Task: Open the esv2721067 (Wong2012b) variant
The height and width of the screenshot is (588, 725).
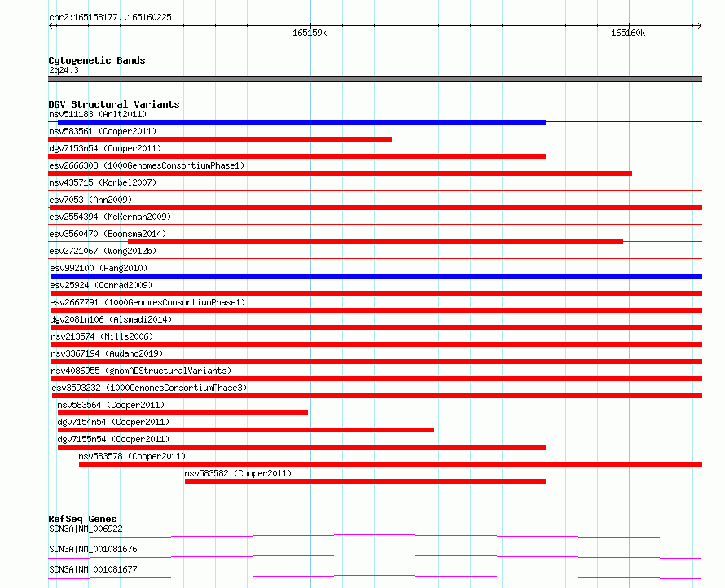Action: [x=375, y=258]
